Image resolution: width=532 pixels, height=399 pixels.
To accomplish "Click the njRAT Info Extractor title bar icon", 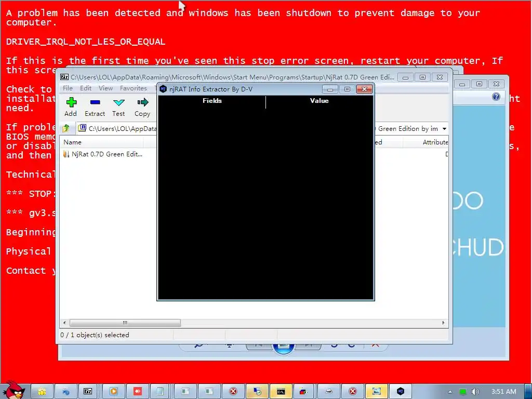I will 163,89.
